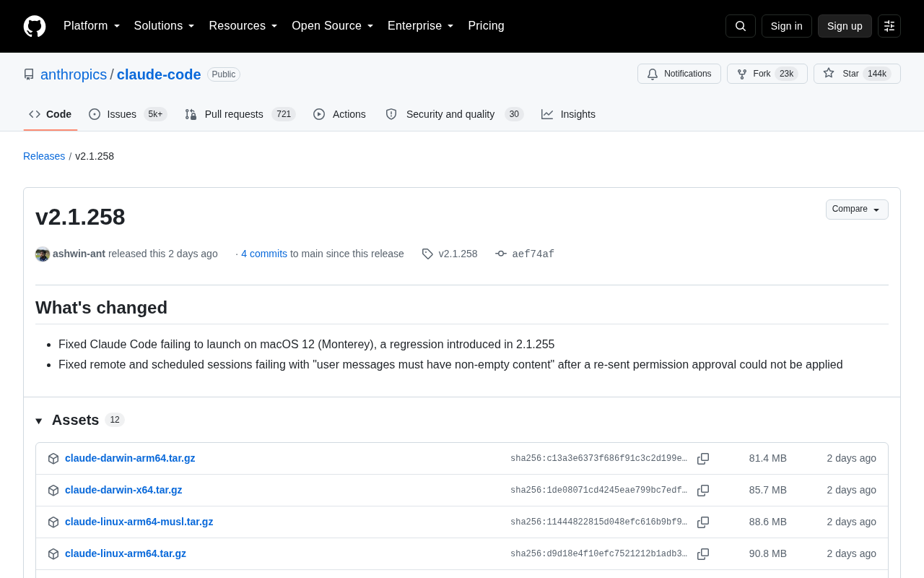
Task: Click the v2.1.258 release title
Action: tap(80, 217)
